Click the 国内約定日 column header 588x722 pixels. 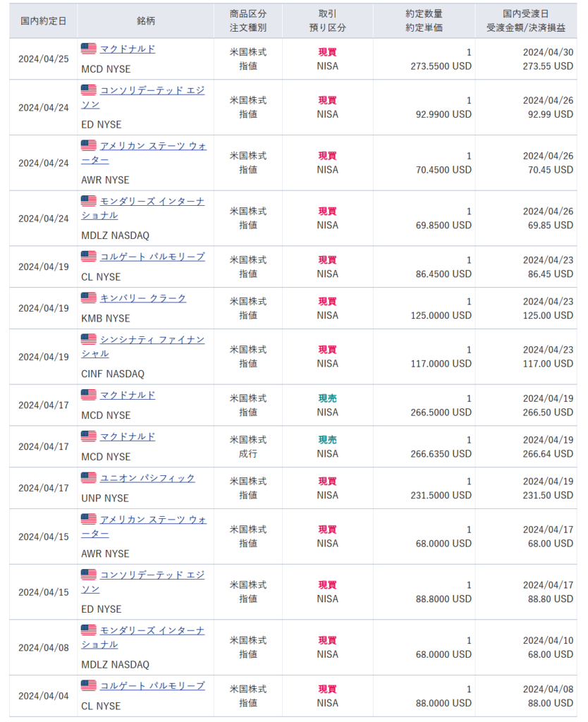tap(44, 20)
